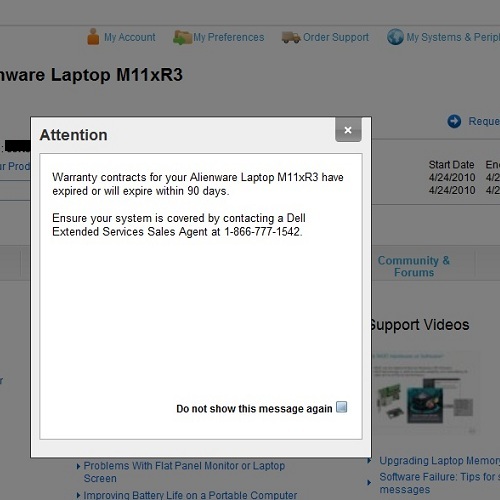Check Do not show this message again
This screenshot has height=500, width=500.
coord(342,407)
